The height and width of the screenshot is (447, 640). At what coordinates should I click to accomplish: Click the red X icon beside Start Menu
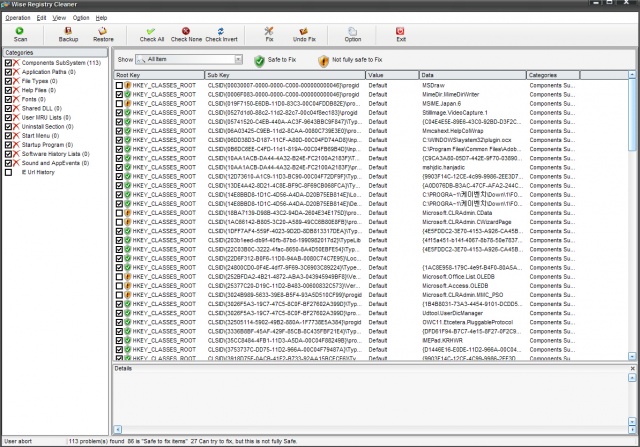16,136
